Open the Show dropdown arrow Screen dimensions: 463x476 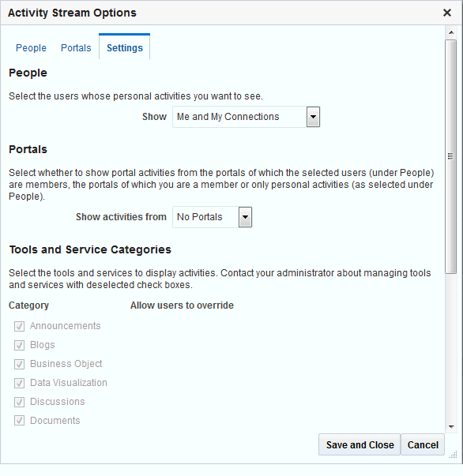(x=313, y=117)
